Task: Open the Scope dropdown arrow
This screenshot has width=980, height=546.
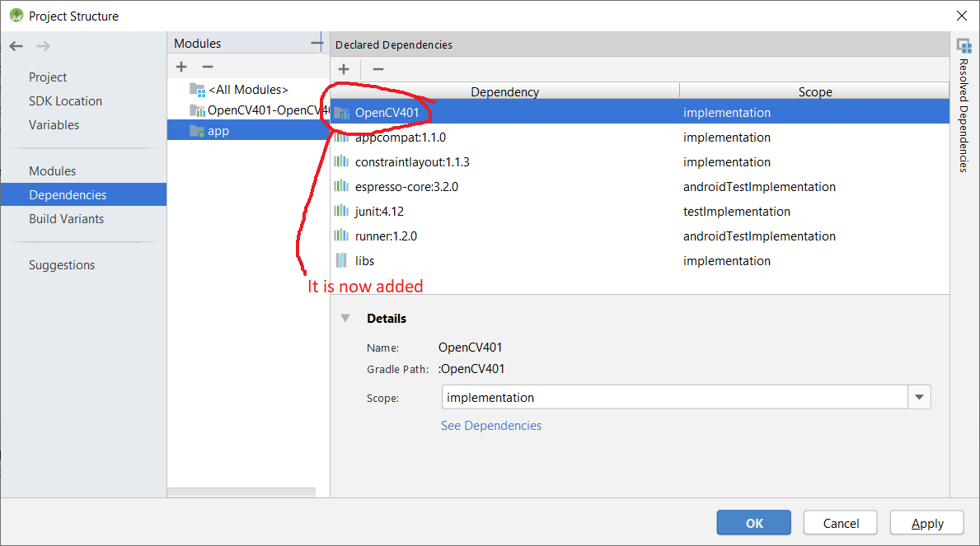Action: 919,398
